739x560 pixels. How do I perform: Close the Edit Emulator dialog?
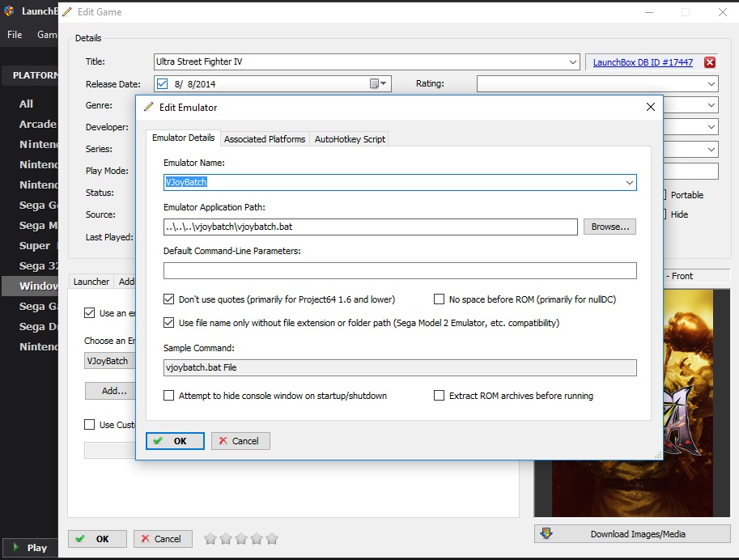(651, 107)
